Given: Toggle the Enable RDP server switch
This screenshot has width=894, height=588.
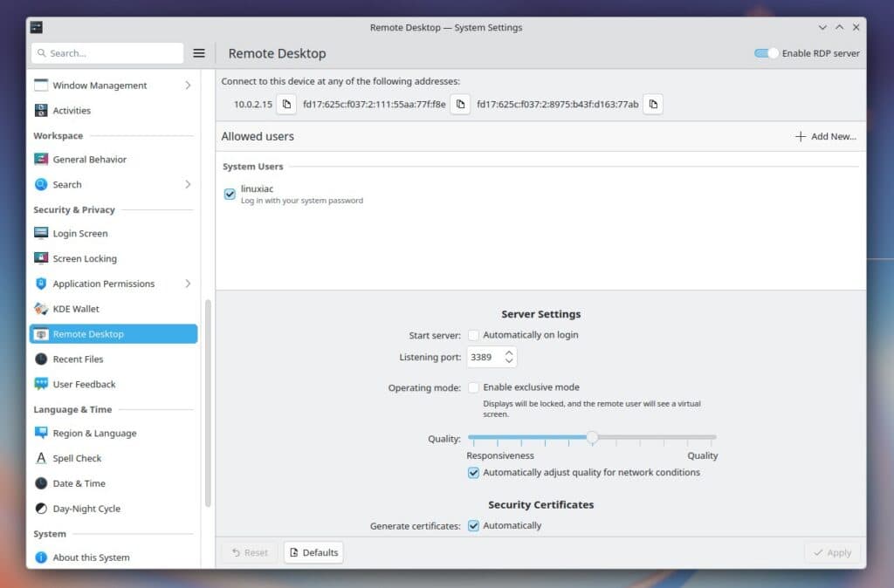Looking at the screenshot, I should pyautogui.click(x=766, y=53).
